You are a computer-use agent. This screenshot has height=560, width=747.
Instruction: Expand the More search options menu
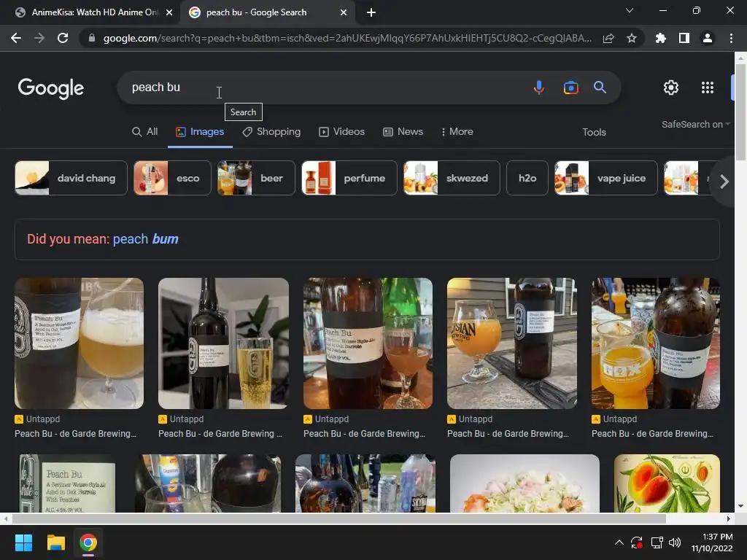457,132
